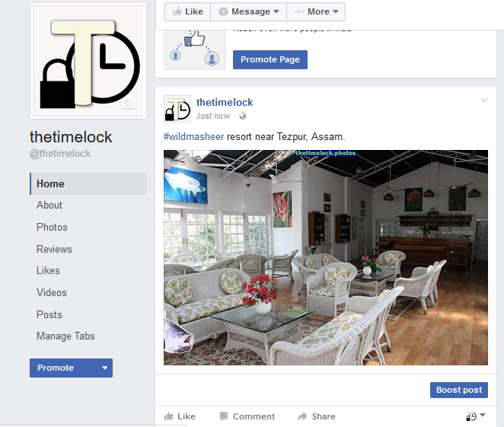Click the Promote Page button
Screen dimensions: 504x427
(270, 60)
